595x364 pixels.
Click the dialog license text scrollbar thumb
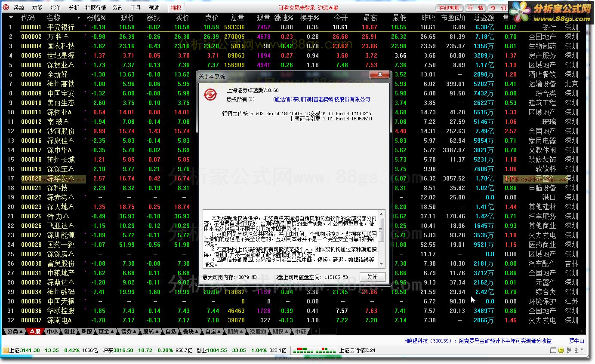point(381,230)
